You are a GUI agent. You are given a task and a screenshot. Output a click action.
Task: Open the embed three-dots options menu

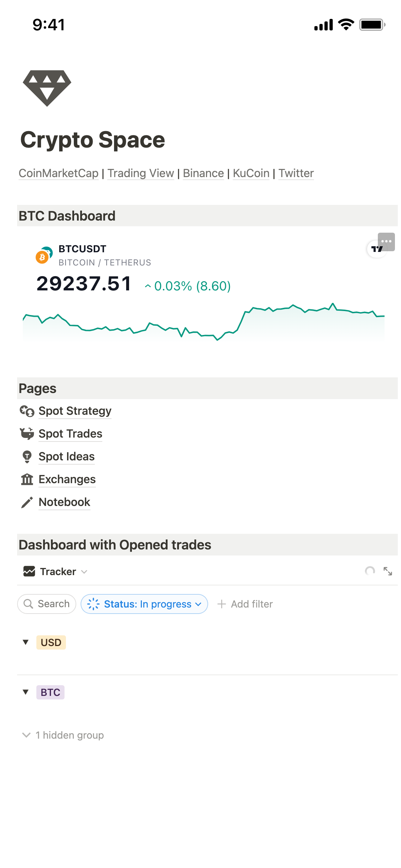[386, 242]
